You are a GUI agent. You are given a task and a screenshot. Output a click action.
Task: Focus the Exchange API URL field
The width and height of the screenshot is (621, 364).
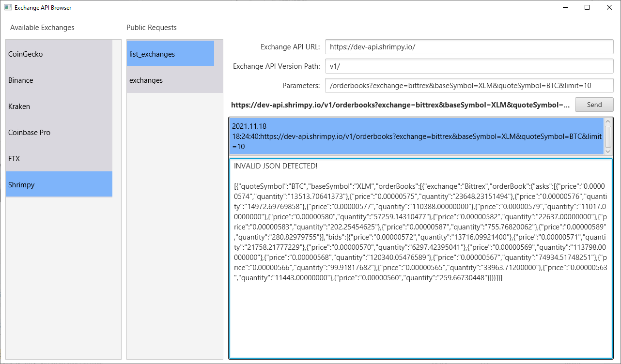(x=469, y=47)
